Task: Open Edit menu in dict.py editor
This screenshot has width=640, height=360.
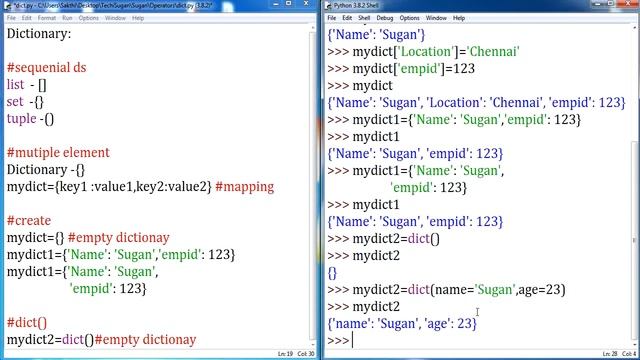Action: pyautogui.click(x=27, y=18)
